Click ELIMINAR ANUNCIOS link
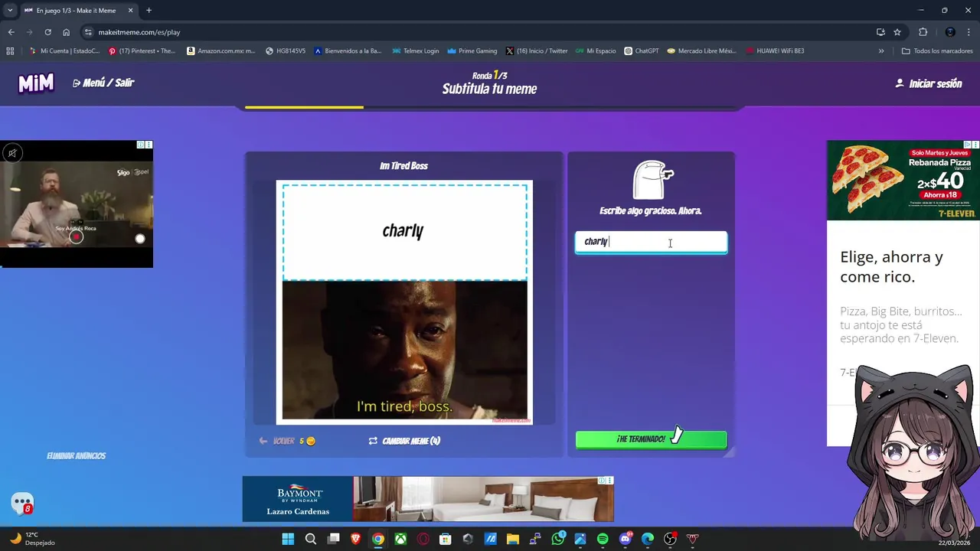The image size is (980, 551). tap(76, 455)
